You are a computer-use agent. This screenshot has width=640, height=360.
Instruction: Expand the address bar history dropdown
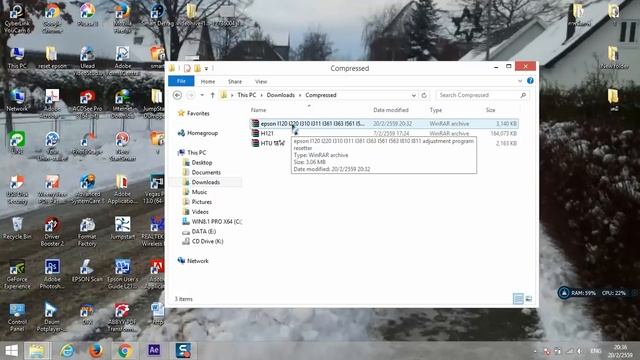click(413, 95)
